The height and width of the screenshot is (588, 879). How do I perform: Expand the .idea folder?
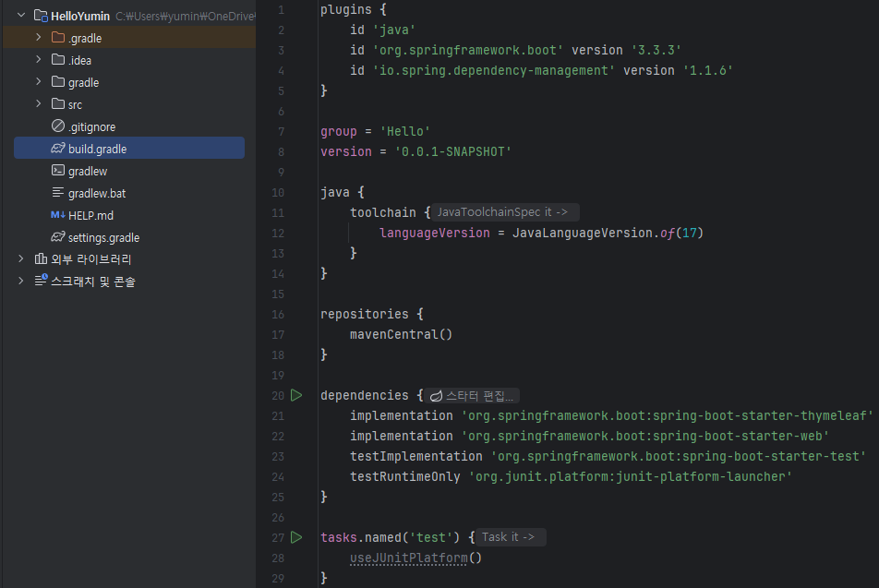pos(37,59)
